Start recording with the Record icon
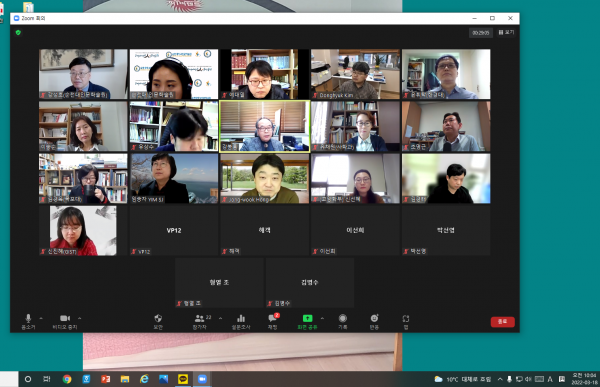 [x=342, y=322]
